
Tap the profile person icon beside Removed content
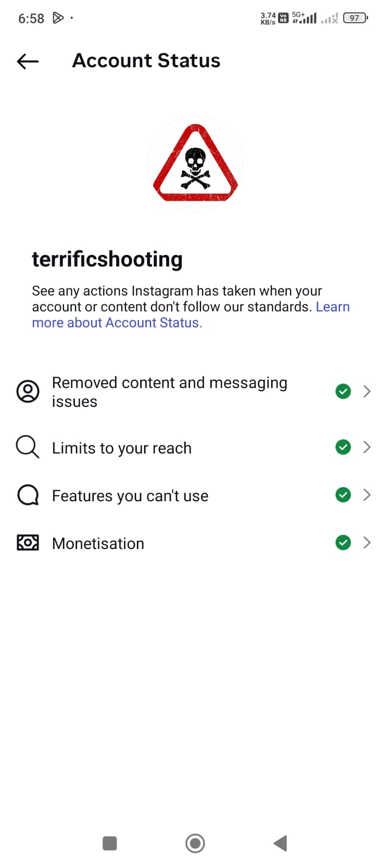click(x=28, y=391)
